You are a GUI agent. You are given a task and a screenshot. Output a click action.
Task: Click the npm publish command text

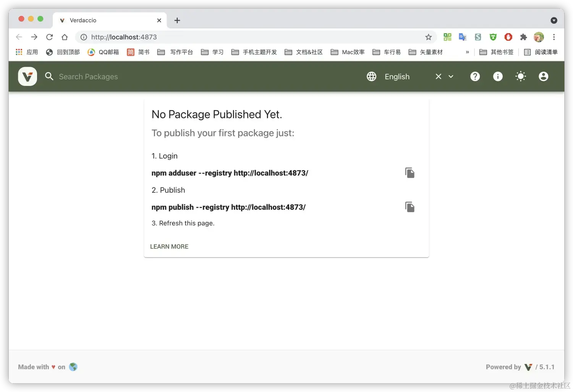pos(228,207)
